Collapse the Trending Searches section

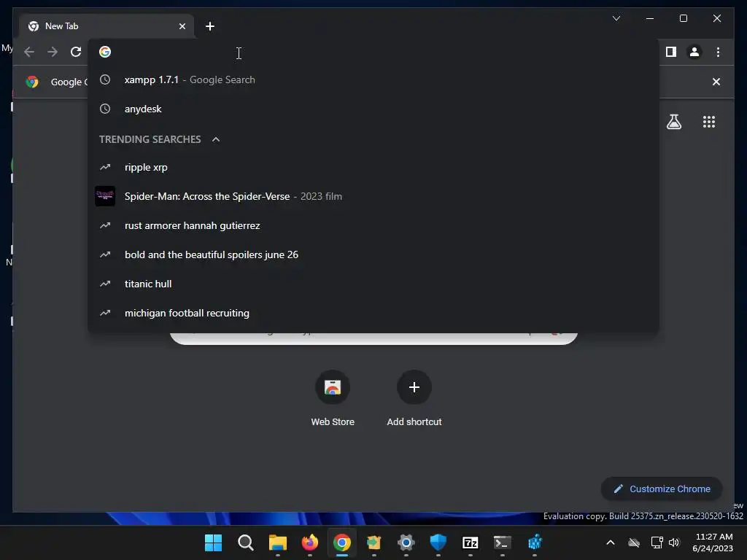216,139
